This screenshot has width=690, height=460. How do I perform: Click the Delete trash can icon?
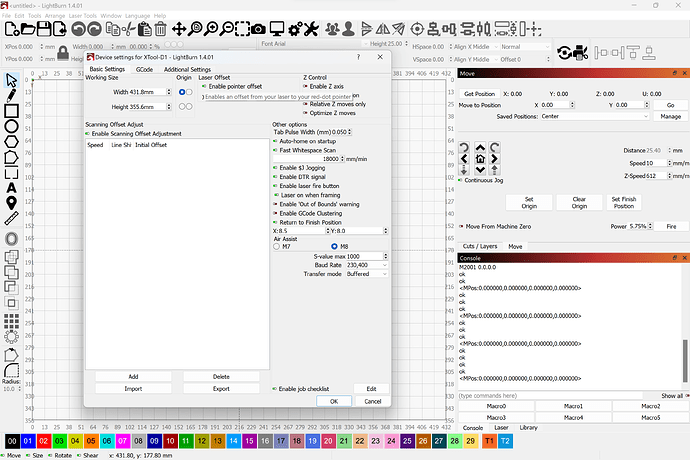coord(161,29)
